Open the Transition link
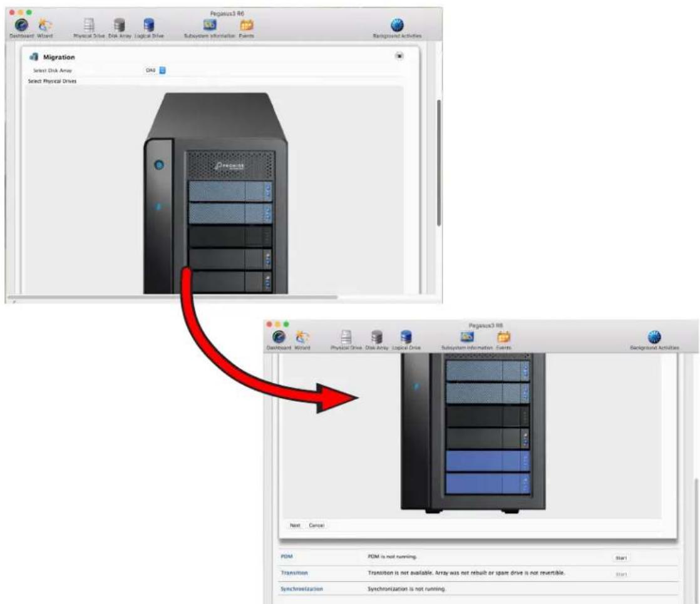The height and width of the screenshot is (604, 700). [294, 573]
